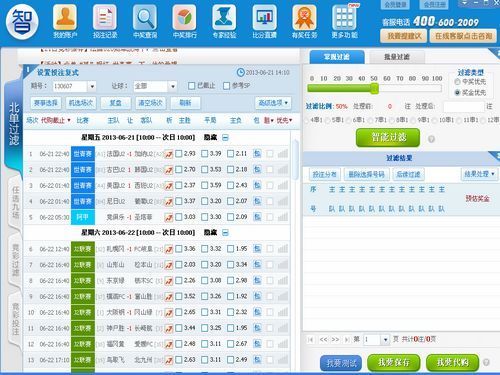Click analysis chart icon in match row 7
The image size is (500, 375).
tap(169, 265)
